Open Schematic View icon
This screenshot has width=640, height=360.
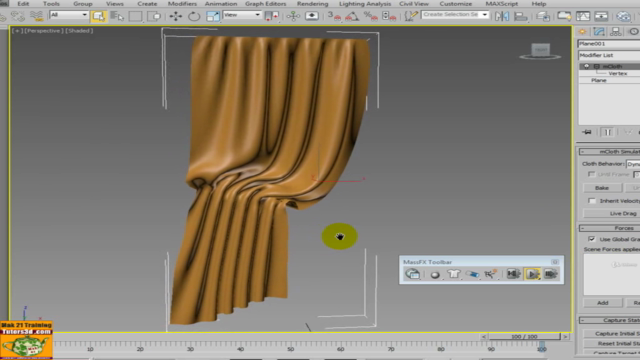tap(601, 16)
